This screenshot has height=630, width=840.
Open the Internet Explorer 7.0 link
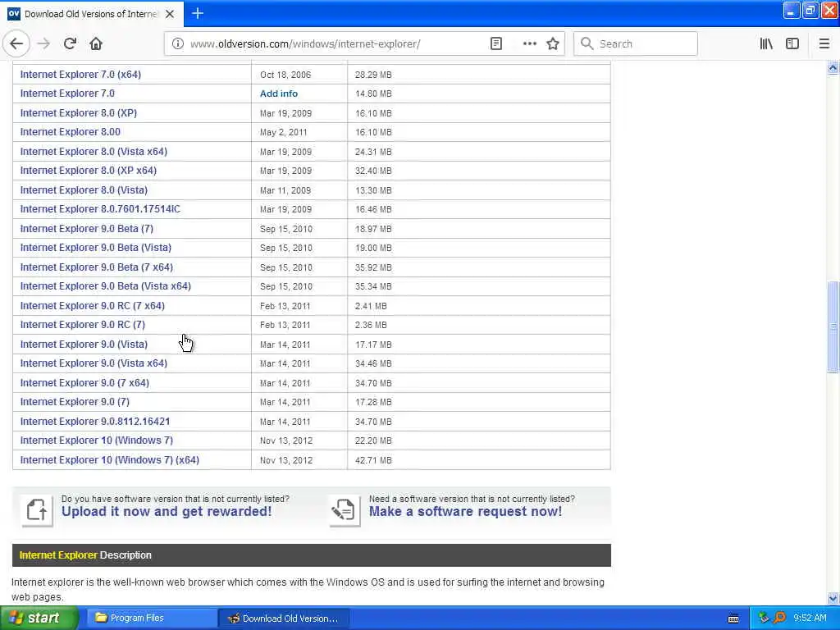(x=67, y=94)
